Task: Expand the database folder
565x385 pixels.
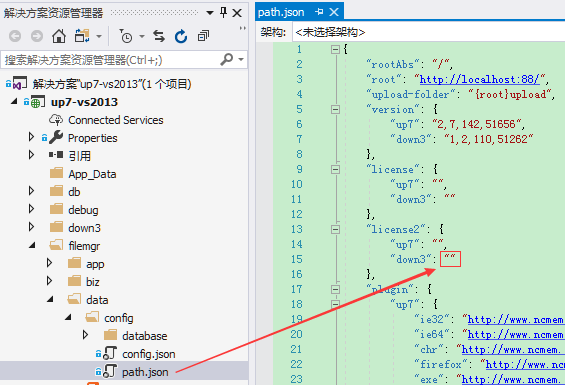Action: (85, 335)
